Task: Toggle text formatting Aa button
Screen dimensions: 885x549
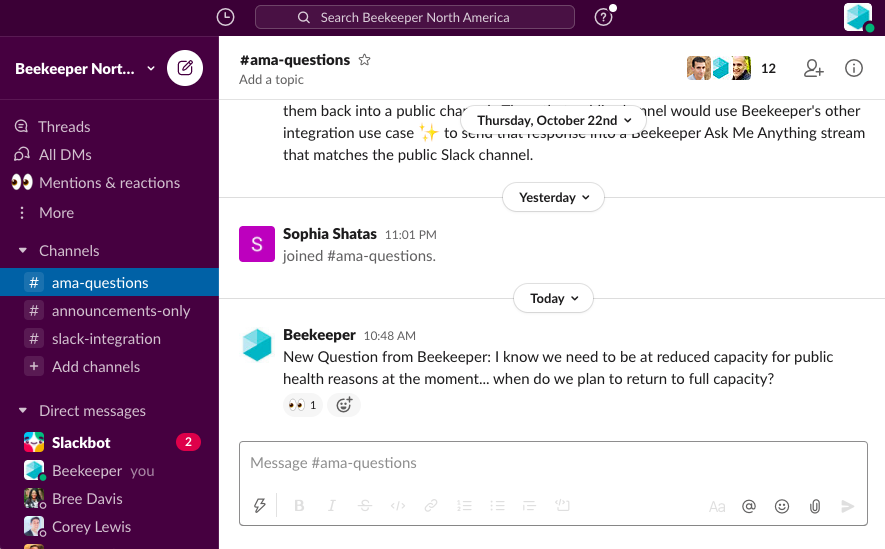Action: (x=717, y=506)
